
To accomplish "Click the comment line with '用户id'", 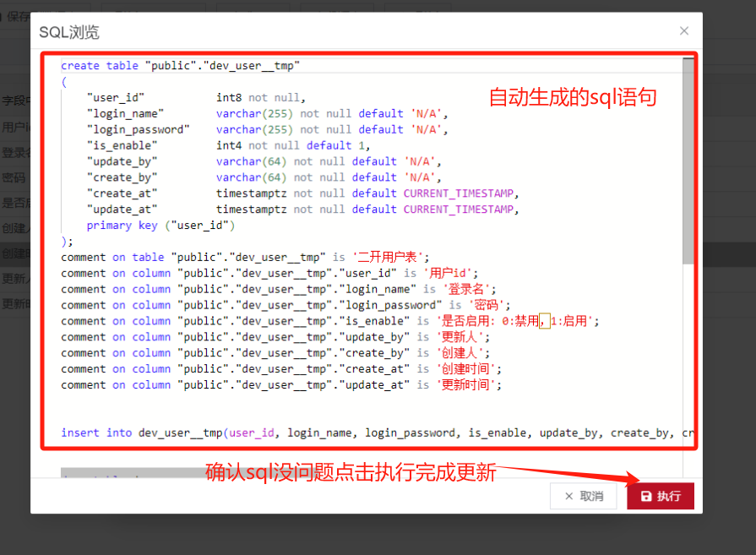I will pyautogui.click(x=269, y=273).
